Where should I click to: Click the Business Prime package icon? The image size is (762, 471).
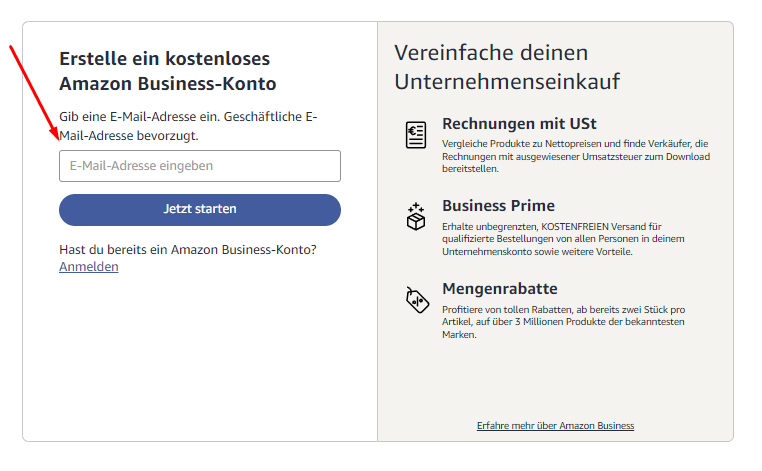[416, 216]
